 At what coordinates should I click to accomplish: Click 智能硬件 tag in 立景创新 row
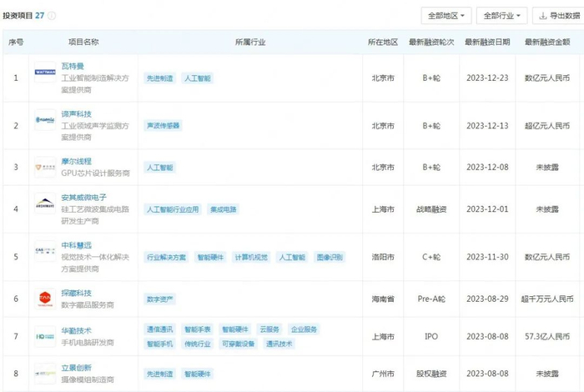pos(198,374)
